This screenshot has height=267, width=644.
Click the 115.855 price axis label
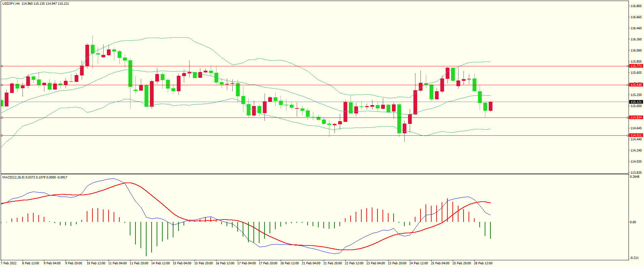(x=636, y=62)
